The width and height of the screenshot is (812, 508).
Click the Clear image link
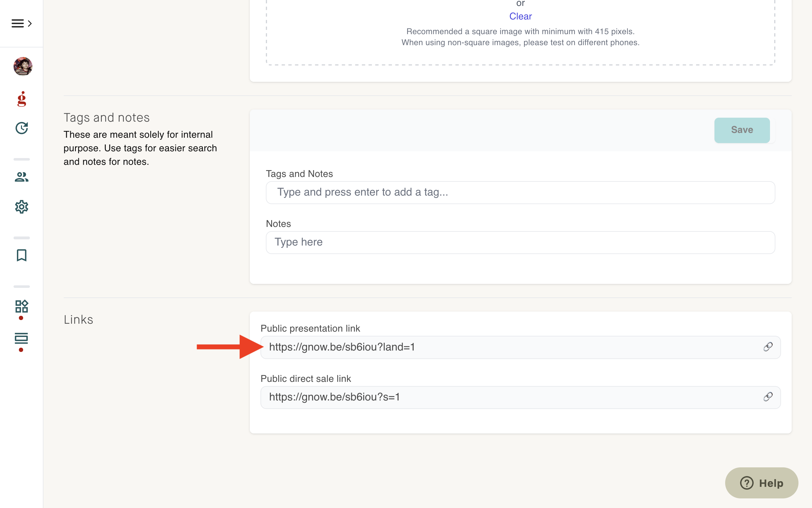click(520, 16)
